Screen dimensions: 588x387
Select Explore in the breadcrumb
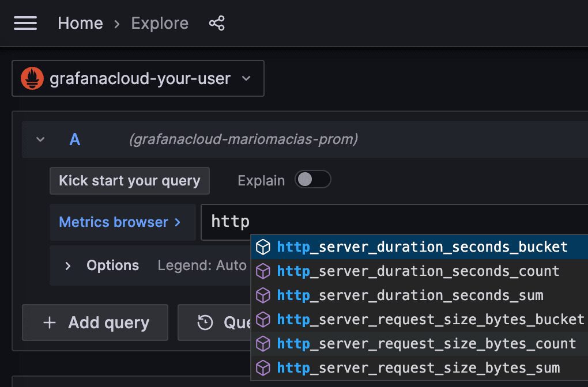pos(160,23)
